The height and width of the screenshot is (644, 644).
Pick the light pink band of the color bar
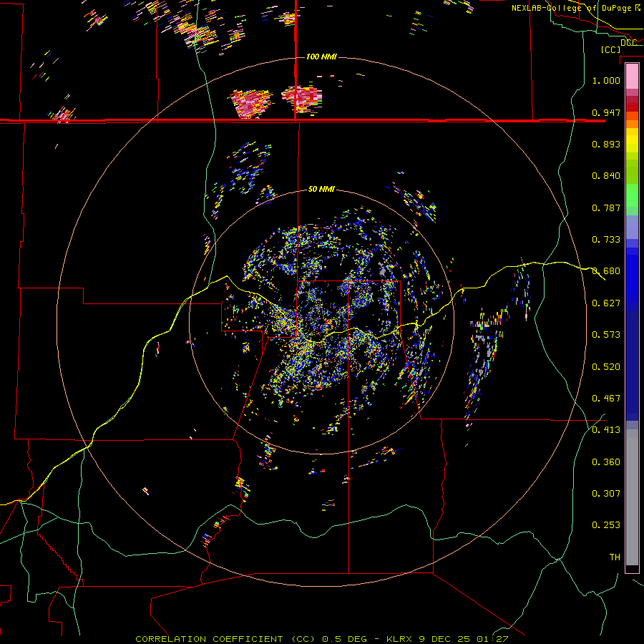pyautogui.click(x=632, y=76)
